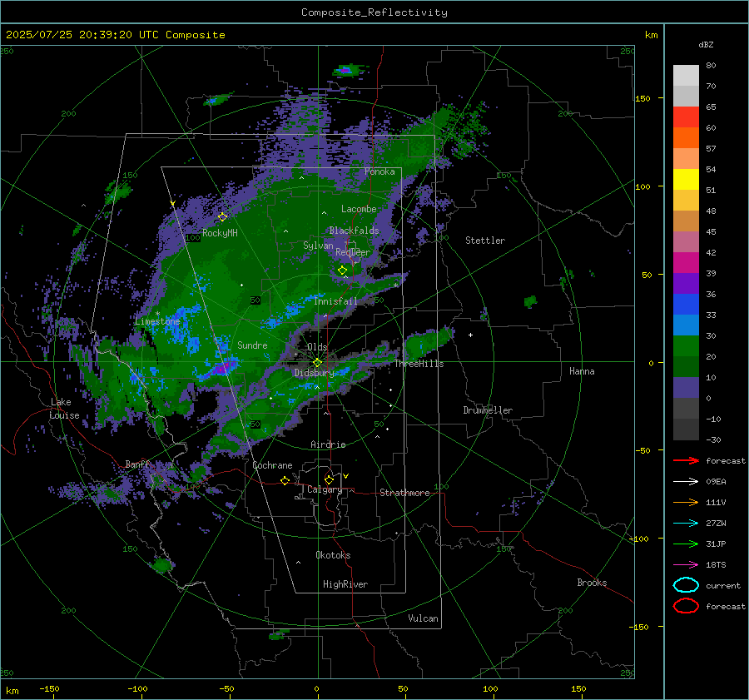Click the dBZ legend heading

[706, 44]
